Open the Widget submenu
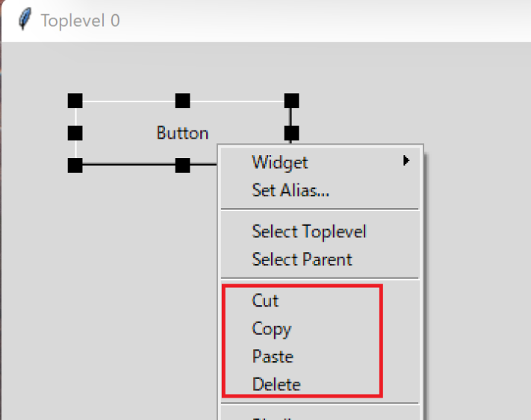531x420 pixels. [x=320, y=162]
